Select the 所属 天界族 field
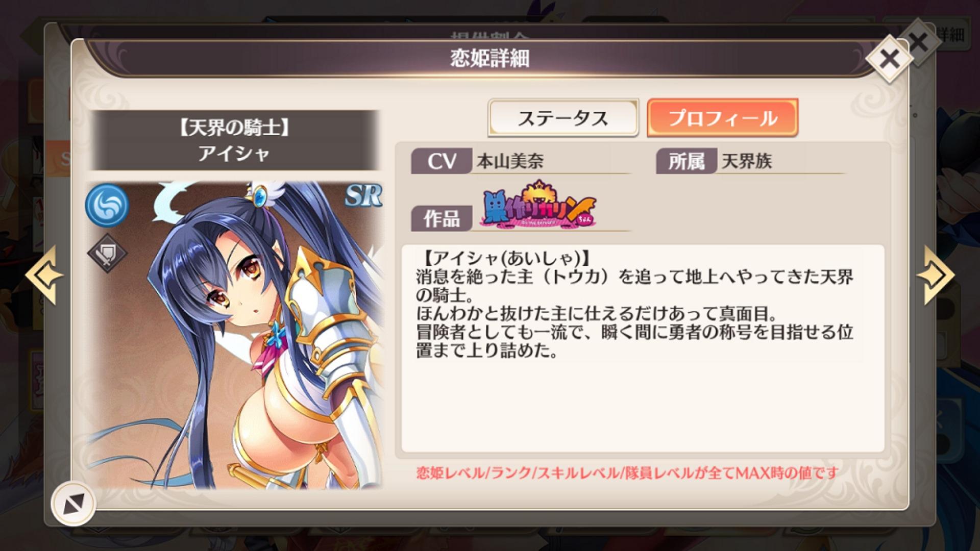The image size is (980, 551). [x=750, y=161]
